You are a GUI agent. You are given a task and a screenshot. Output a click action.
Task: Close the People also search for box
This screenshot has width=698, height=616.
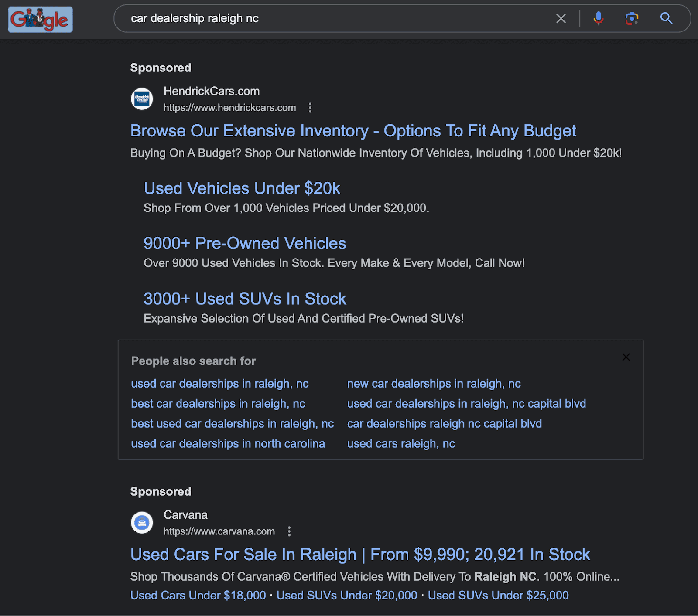(x=626, y=357)
